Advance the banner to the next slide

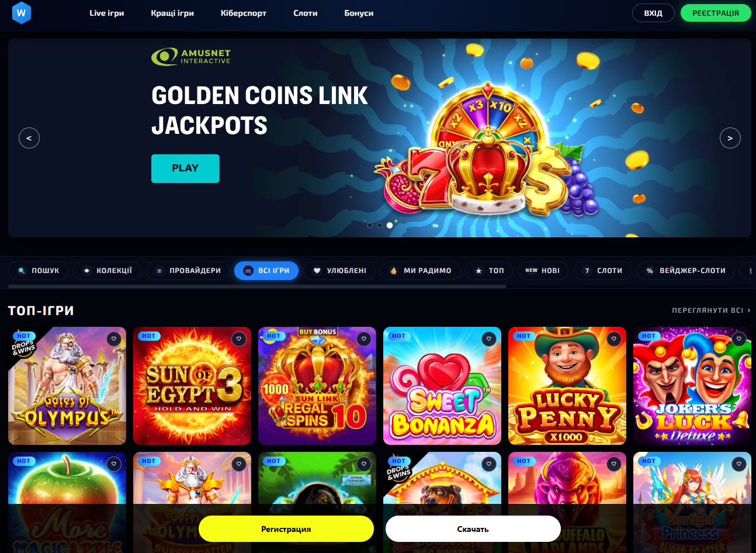pos(730,138)
